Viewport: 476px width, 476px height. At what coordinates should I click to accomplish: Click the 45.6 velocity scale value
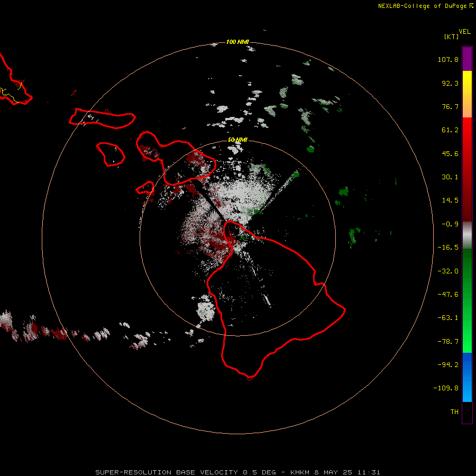[x=450, y=153]
